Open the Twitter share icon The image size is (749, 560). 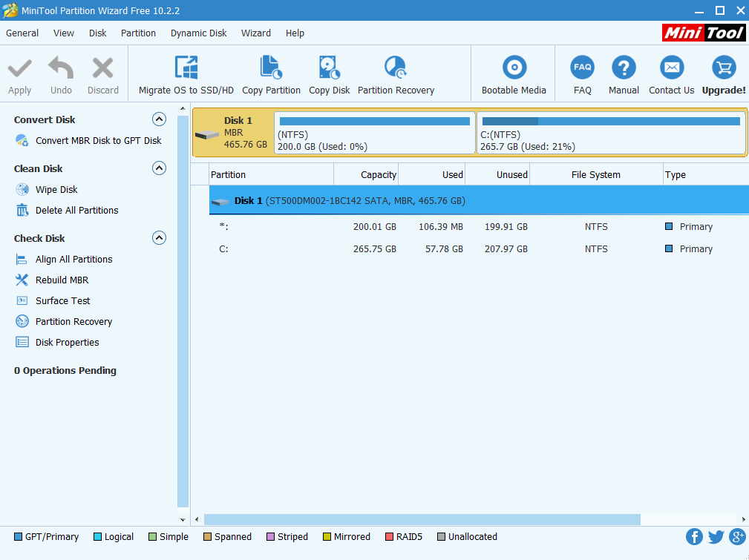point(716,536)
